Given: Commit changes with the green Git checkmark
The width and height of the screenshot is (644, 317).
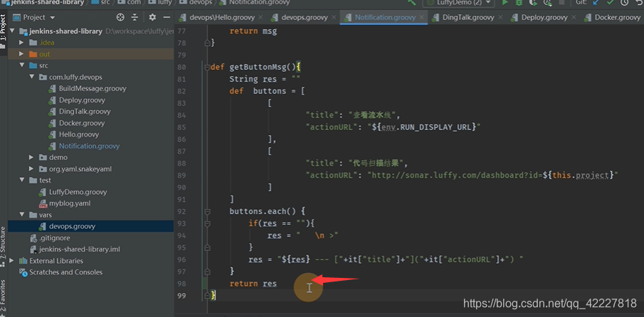Looking at the screenshot, I should 611,2.
